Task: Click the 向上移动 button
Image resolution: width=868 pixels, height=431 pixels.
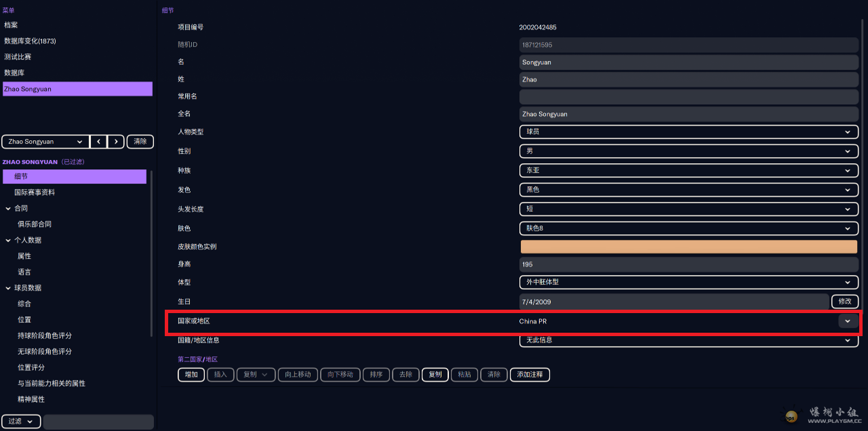Action: click(x=298, y=375)
